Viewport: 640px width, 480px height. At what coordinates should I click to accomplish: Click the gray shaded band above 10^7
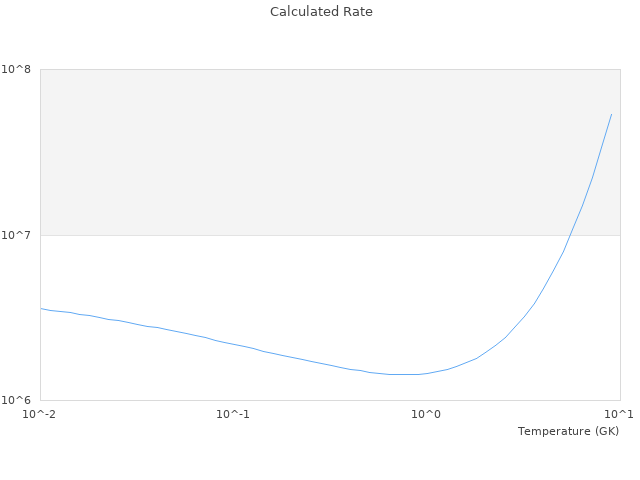point(300,150)
